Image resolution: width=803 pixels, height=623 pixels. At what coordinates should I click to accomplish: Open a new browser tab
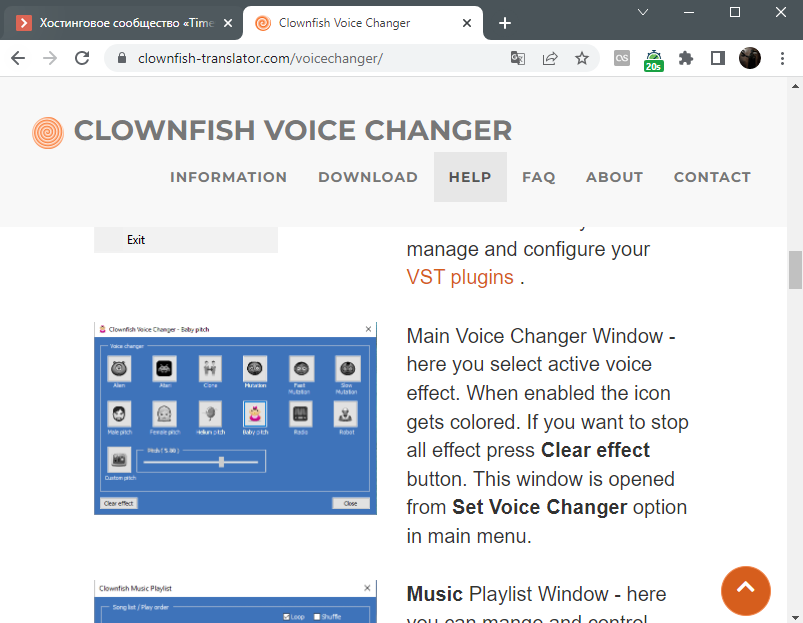coord(504,23)
